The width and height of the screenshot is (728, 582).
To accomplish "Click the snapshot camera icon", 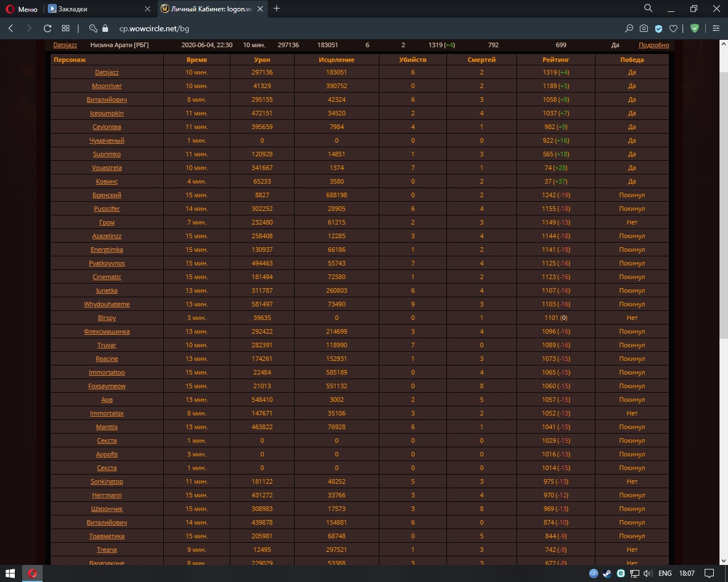I will [644, 28].
